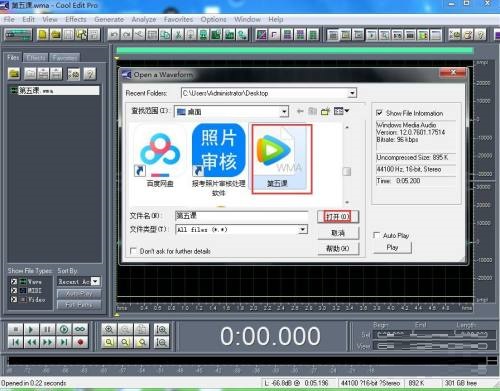Open the Effects menu
The height and width of the screenshot is (391, 500).
[x=76, y=19]
